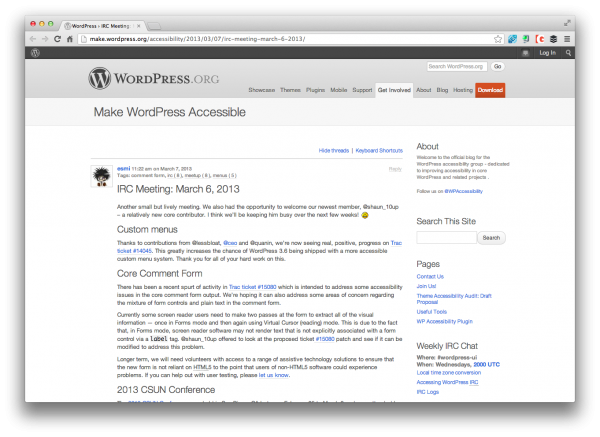Viewport: 600px width, 437px height.
Task: Open the About menu item
Action: (424, 90)
